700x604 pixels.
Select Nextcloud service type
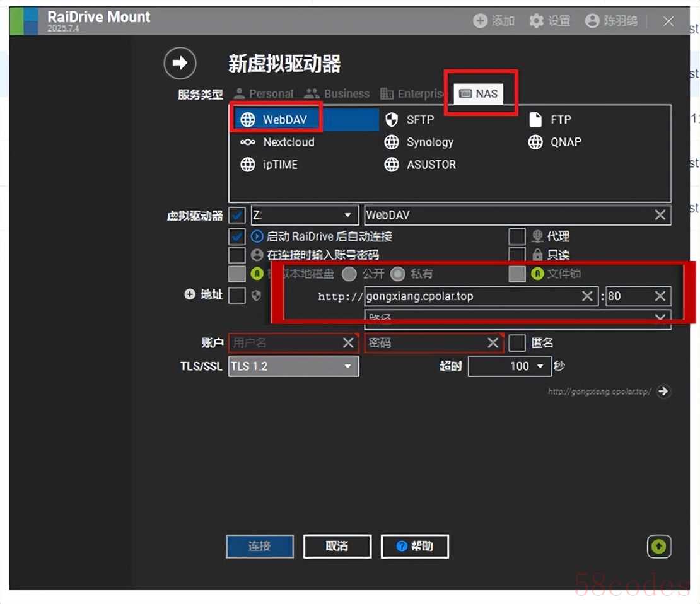[x=279, y=142]
